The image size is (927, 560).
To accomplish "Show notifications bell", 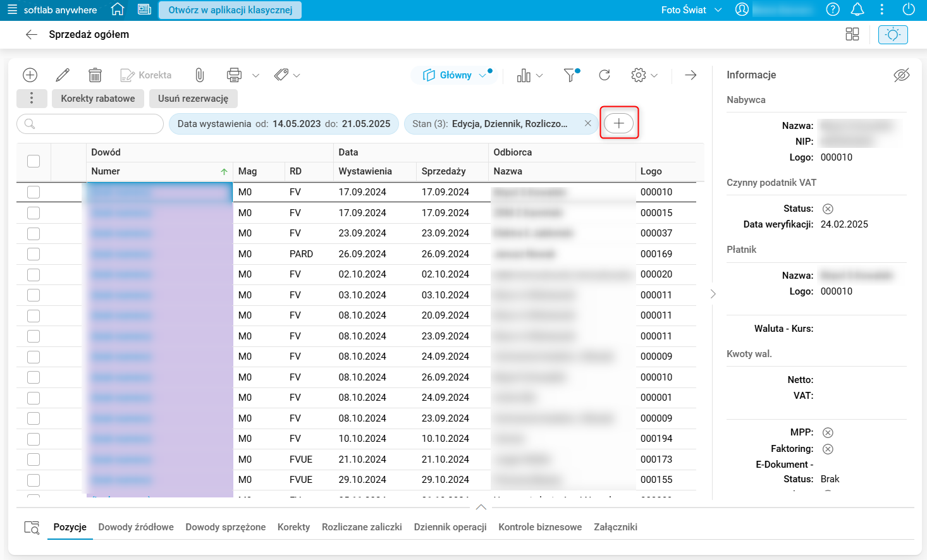I will coord(857,9).
